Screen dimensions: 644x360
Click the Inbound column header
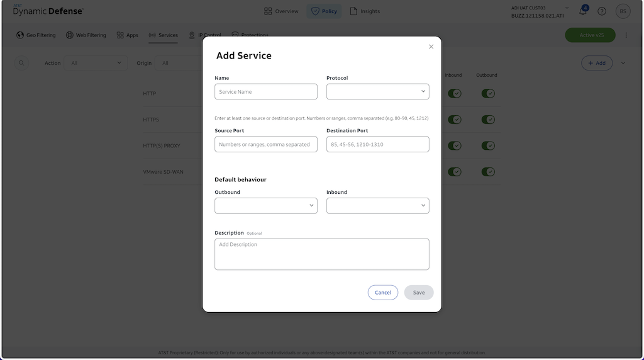point(453,75)
